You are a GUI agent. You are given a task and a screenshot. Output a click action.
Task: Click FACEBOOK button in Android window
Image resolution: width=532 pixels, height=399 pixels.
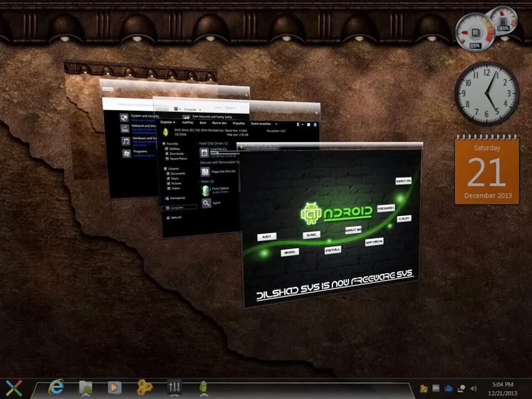click(x=386, y=208)
